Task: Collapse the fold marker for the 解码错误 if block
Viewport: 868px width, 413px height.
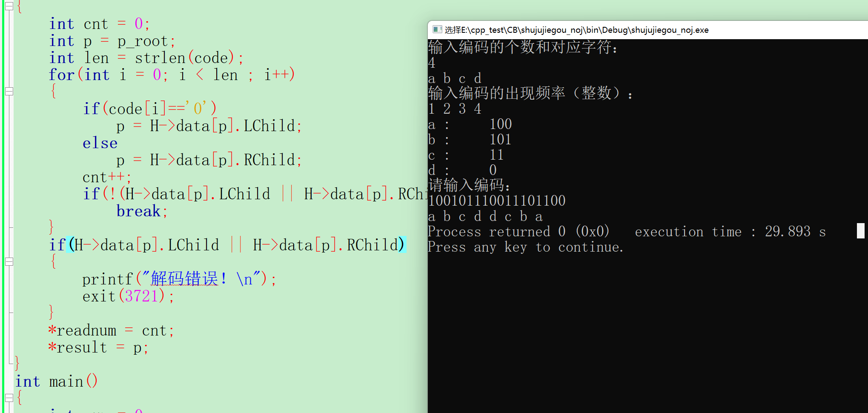Action: pyautogui.click(x=9, y=261)
